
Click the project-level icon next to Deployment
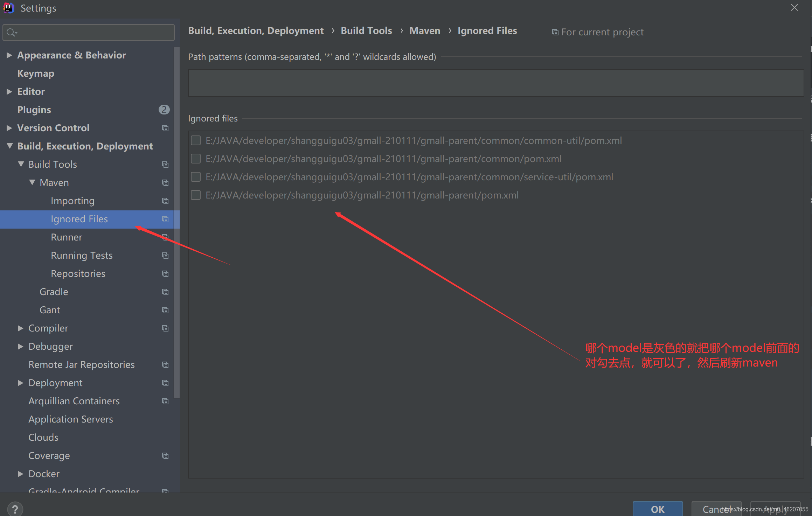[165, 383]
